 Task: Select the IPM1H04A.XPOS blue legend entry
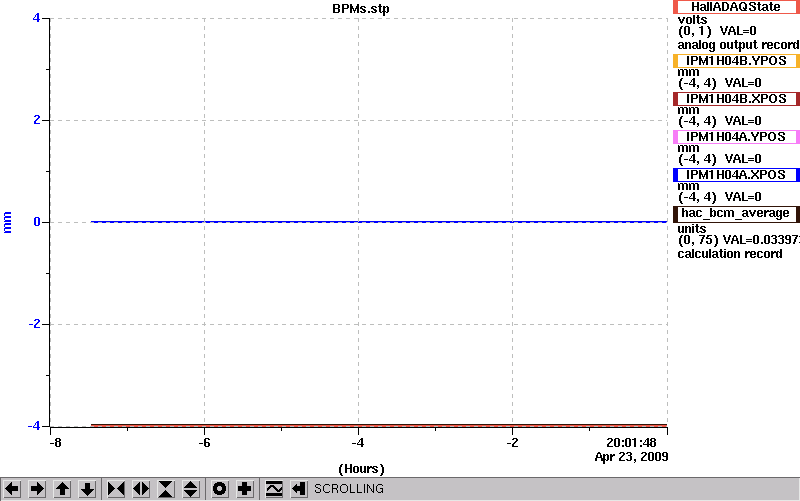736,175
